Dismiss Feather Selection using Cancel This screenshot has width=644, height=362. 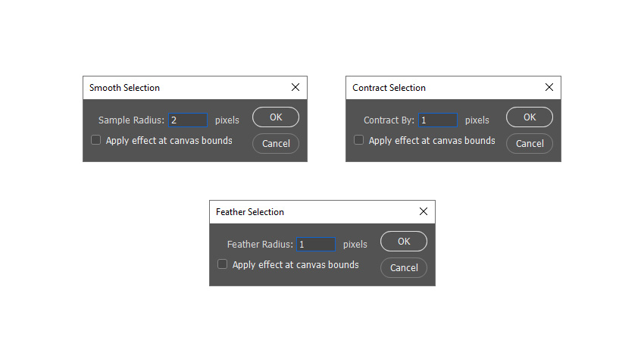click(x=404, y=267)
